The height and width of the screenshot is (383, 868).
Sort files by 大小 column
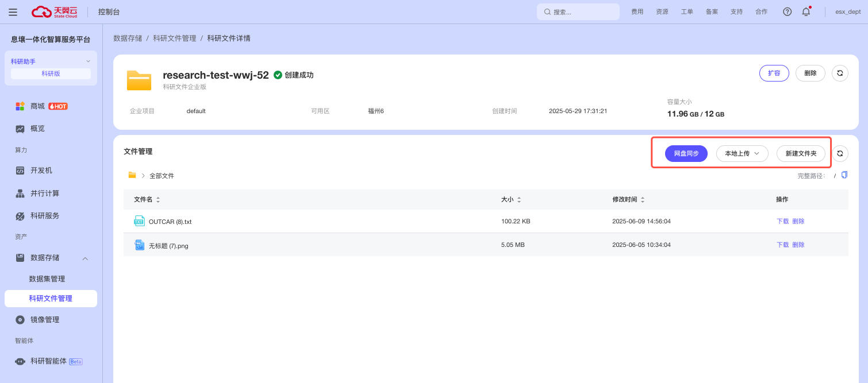tap(519, 200)
